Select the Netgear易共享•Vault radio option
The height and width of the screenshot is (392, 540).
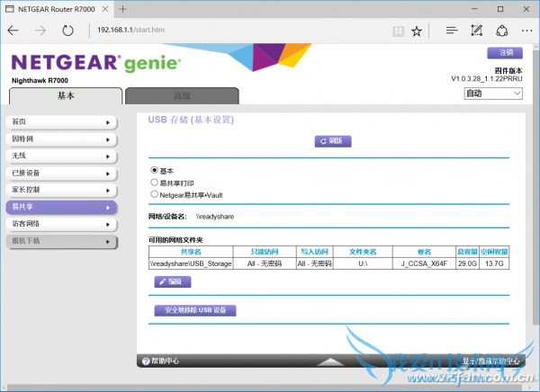(154, 194)
